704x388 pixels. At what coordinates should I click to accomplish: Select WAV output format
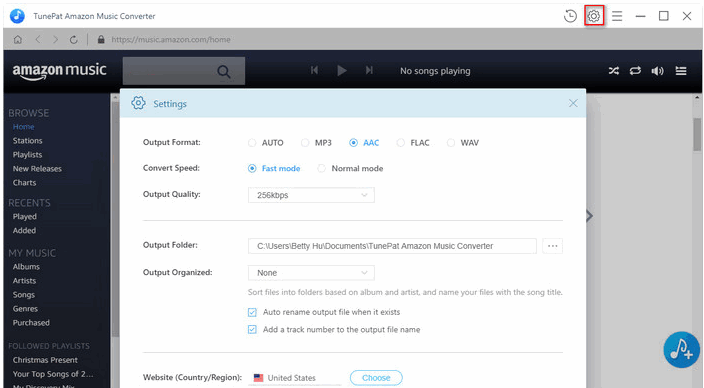451,143
